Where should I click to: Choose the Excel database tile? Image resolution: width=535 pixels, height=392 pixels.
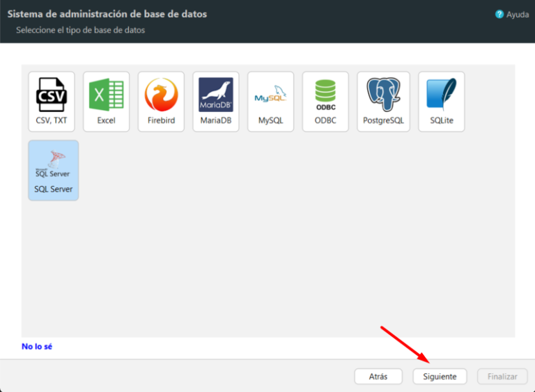(x=106, y=102)
